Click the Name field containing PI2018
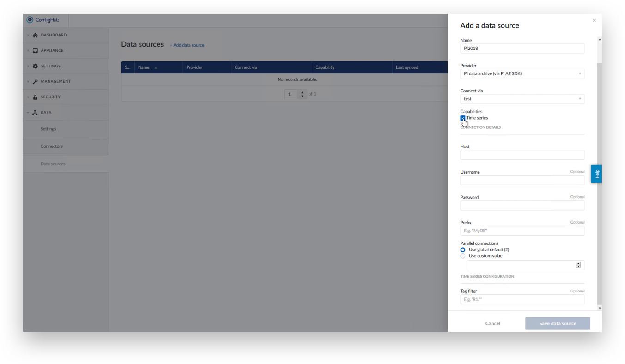The width and height of the screenshot is (625, 364). (522, 48)
